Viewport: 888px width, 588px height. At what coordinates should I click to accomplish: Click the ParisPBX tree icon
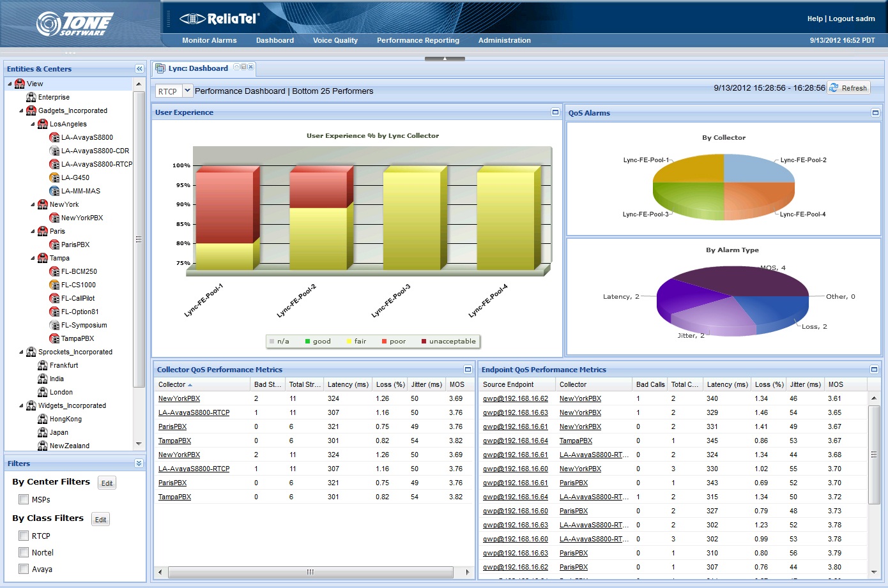(54, 245)
